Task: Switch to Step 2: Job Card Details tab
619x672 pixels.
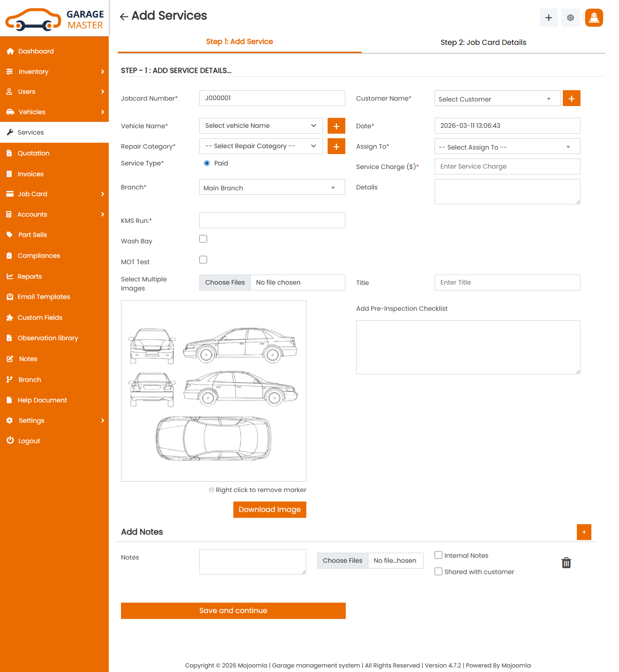Action: pyautogui.click(x=483, y=42)
